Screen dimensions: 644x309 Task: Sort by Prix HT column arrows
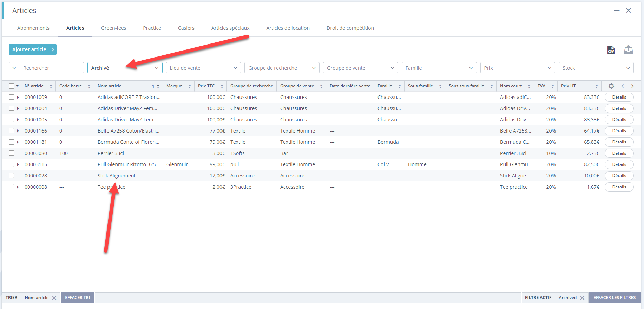point(597,86)
